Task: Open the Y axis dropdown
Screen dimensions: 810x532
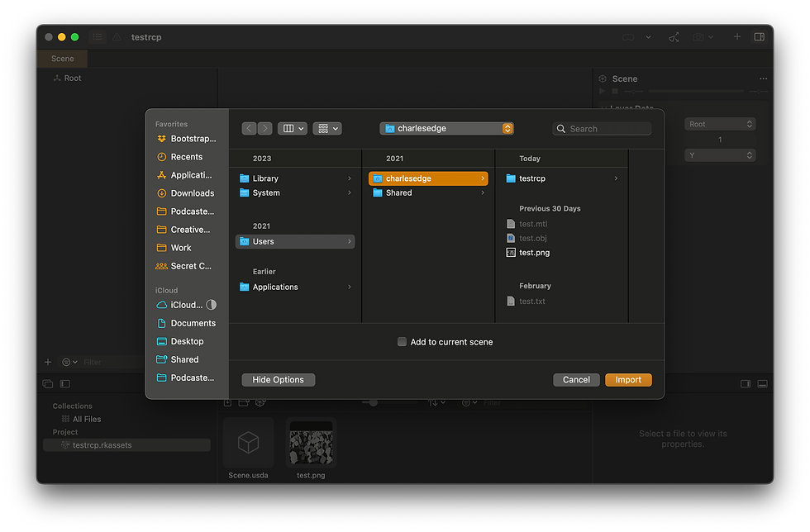Action: pyautogui.click(x=719, y=154)
